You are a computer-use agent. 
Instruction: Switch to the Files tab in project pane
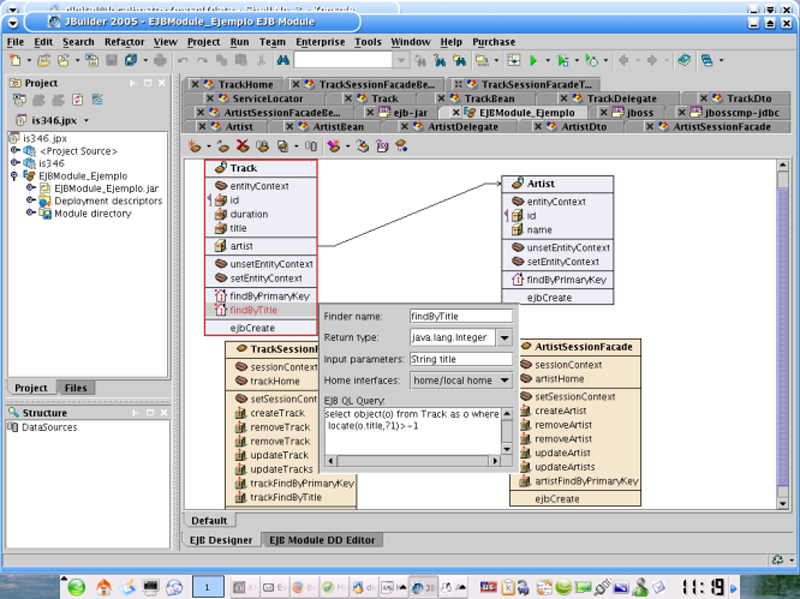tap(76, 388)
